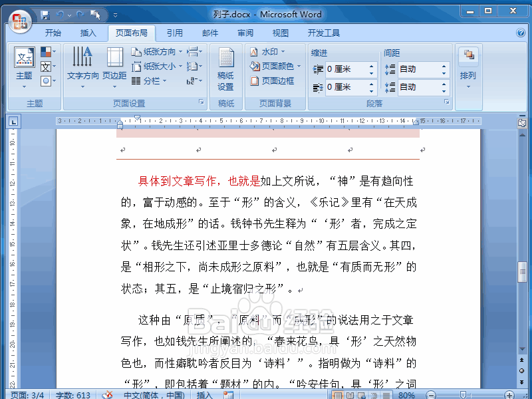Open the Line Numbers dropdown icon
The image size is (532, 399).
tap(194, 66)
